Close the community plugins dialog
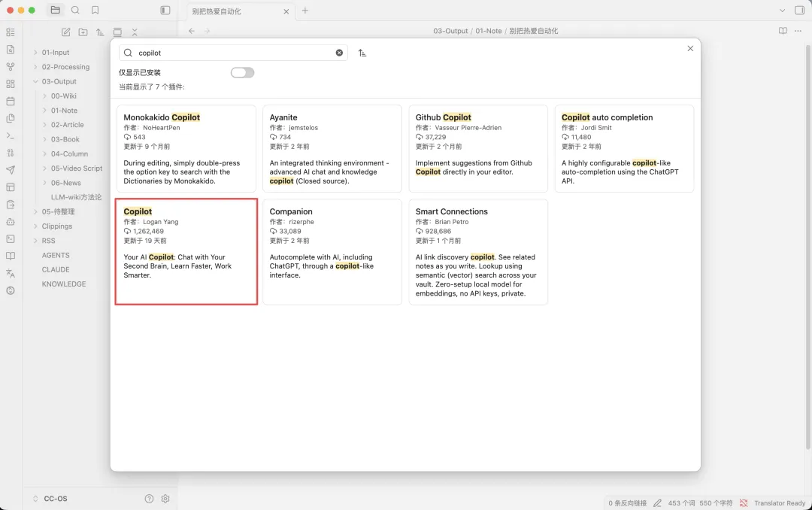Screen dimensions: 812x510 (690, 48)
